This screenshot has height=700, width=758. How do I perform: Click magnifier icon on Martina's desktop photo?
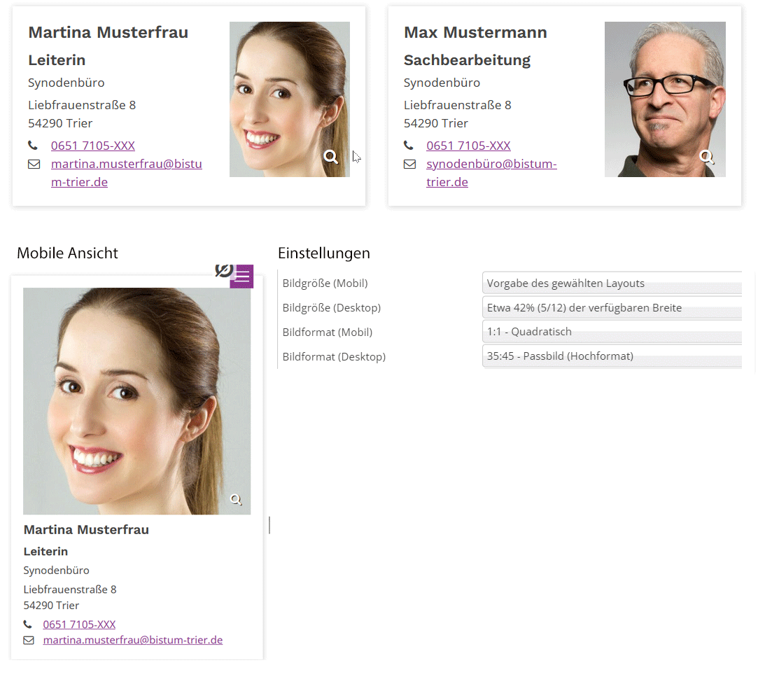click(331, 157)
